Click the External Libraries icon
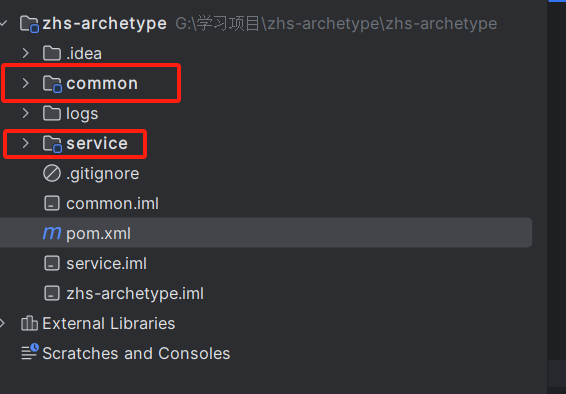Image resolution: width=566 pixels, height=394 pixels. click(29, 323)
